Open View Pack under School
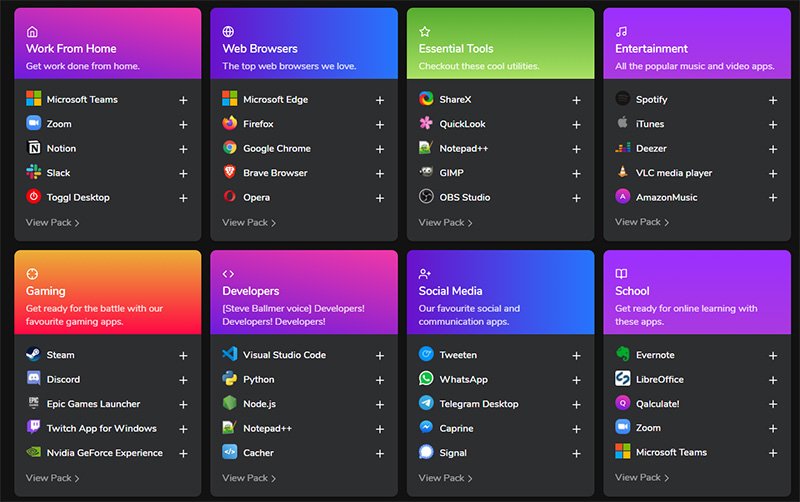The image size is (800, 502). (x=641, y=478)
